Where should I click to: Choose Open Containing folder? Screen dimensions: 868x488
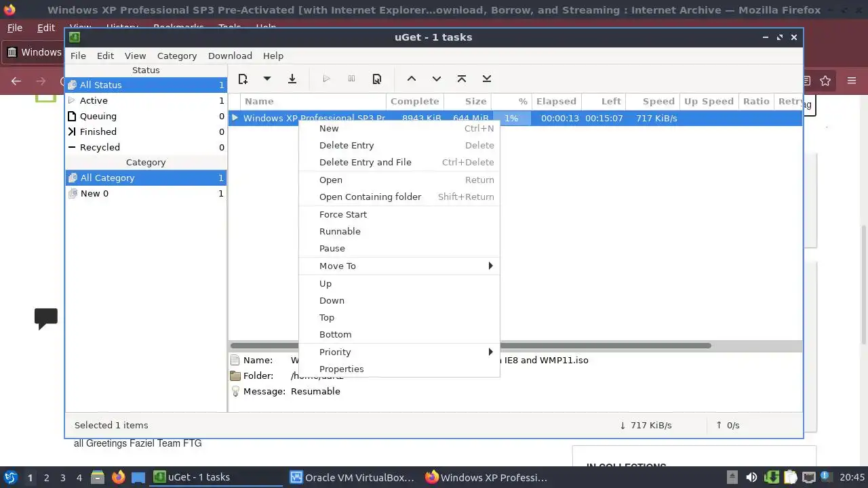click(399, 197)
